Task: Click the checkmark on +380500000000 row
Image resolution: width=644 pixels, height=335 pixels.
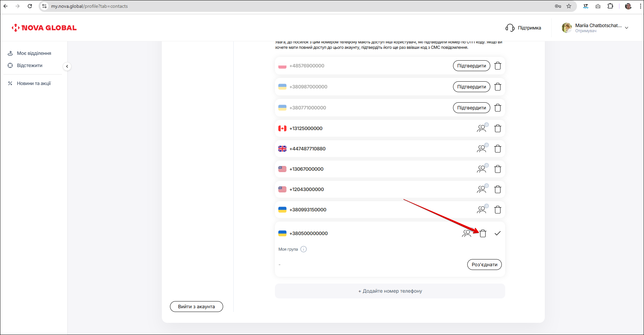Action: pos(497,233)
